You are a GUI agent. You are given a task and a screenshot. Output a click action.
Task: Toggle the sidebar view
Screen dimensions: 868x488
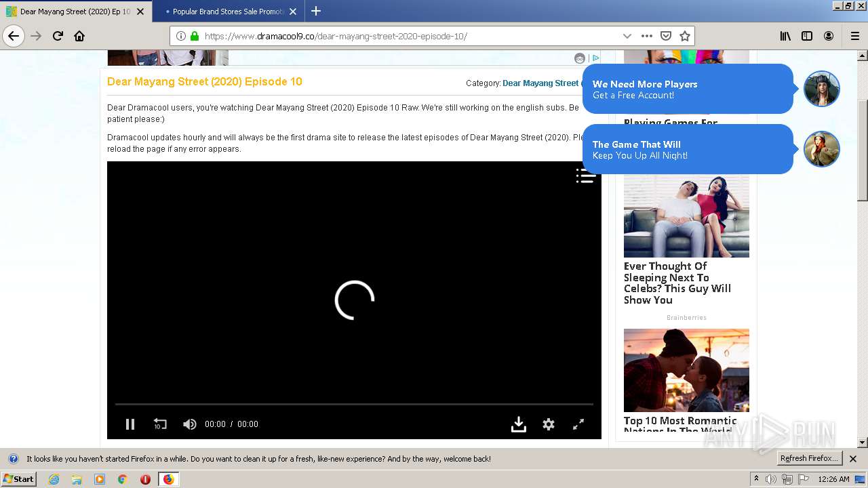(x=807, y=36)
